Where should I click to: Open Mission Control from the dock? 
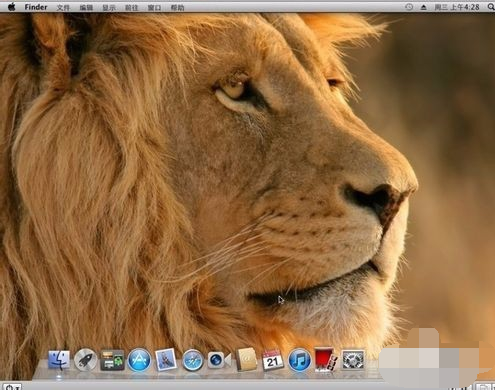pyautogui.click(x=112, y=360)
